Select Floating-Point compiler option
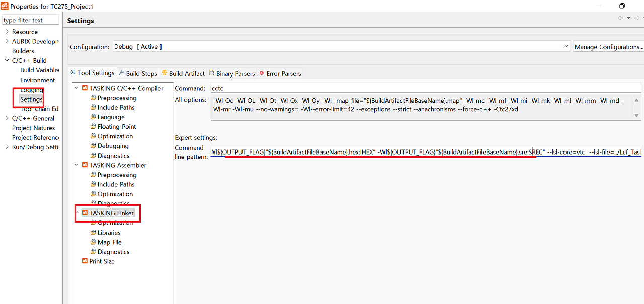 click(117, 126)
